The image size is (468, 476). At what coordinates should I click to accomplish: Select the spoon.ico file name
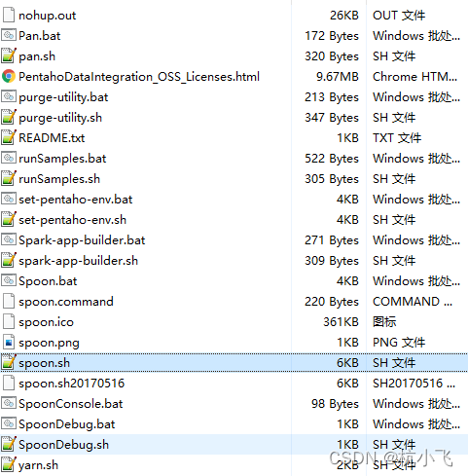click(46, 322)
